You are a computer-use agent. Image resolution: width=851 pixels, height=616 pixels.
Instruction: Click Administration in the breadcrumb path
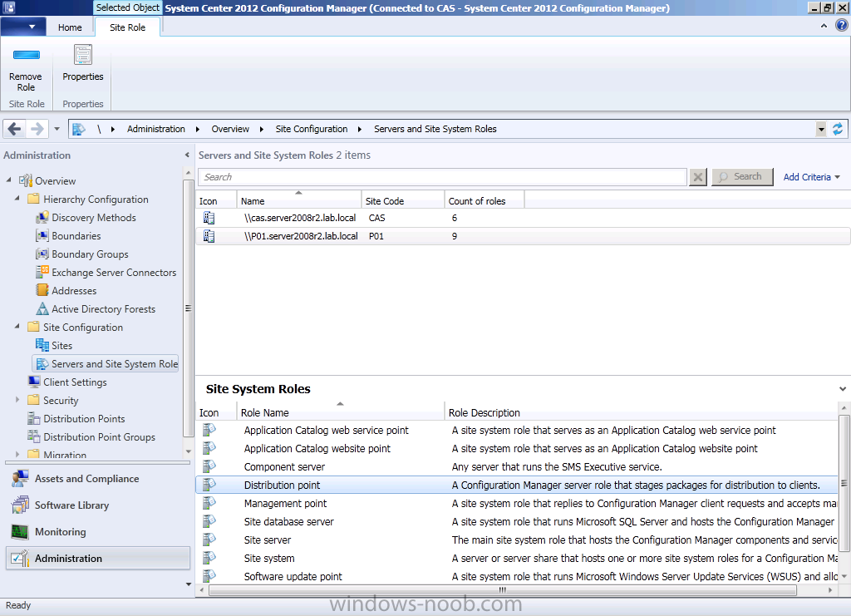[155, 129]
